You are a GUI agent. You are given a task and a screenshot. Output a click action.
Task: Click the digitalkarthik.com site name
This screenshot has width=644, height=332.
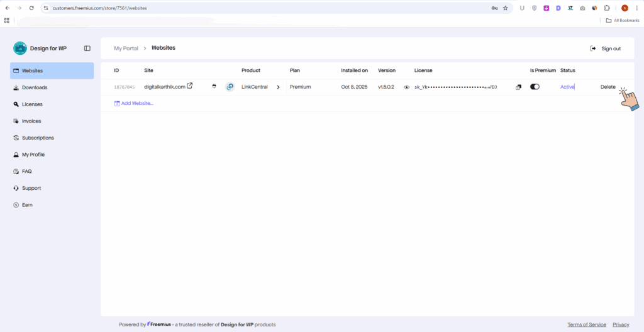(165, 87)
